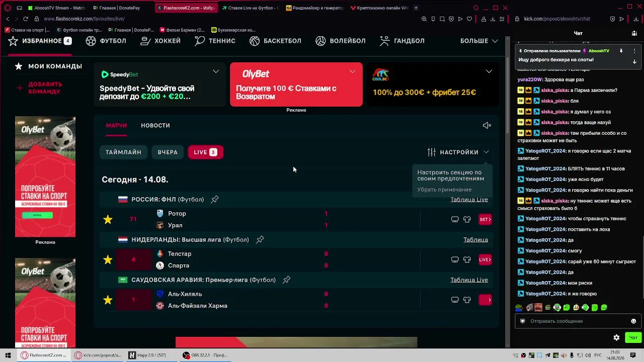Click the Урал team logo

tap(160, 225)
